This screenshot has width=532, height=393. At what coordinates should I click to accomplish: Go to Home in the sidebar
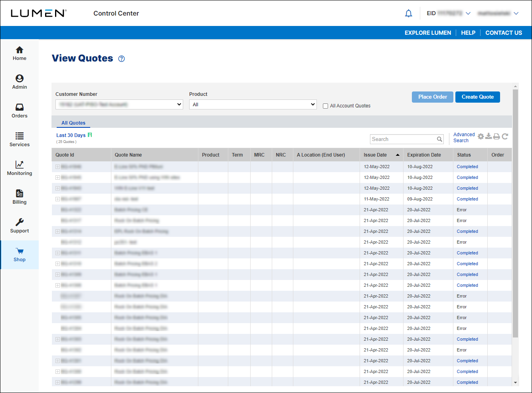click(x=20, y=54)
